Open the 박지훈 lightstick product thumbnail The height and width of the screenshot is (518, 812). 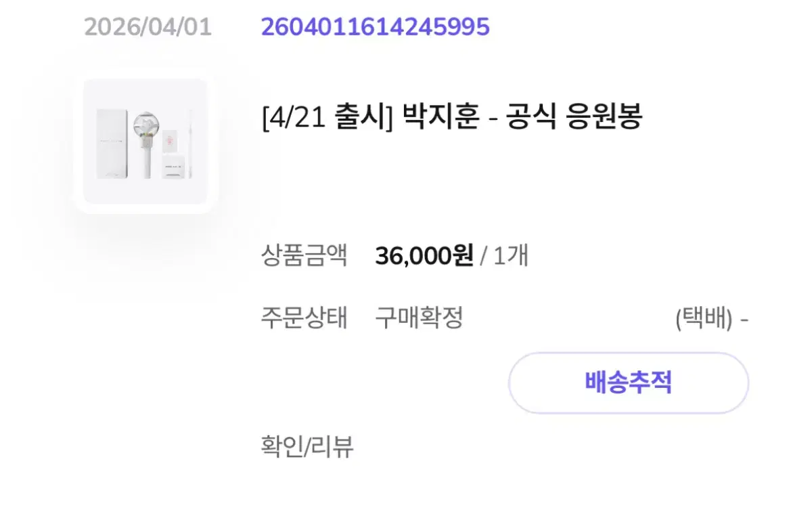(x=145, y=142)
